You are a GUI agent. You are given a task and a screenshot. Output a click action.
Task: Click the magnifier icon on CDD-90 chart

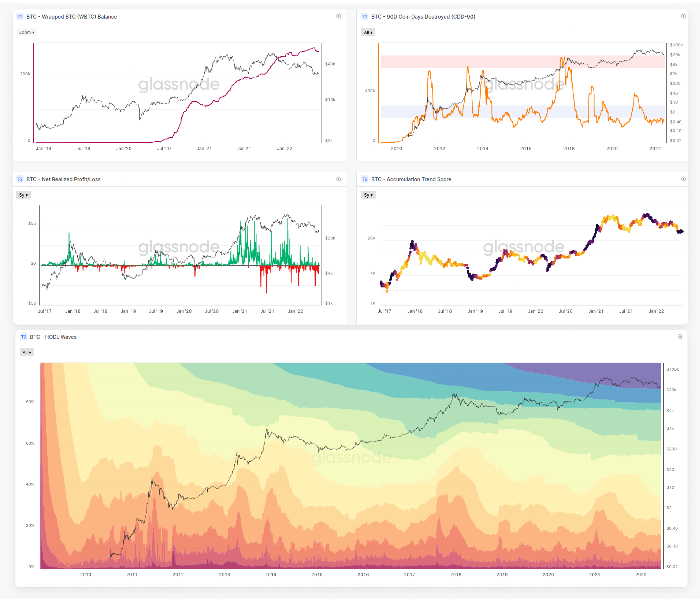pyautogui.click(x=683, y=17)
